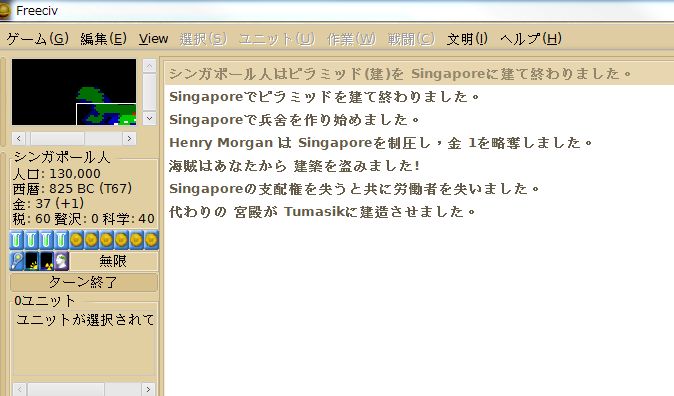Click the up arrow of minimap vertical scrollbar
Screen dimensions: 674x396
(149, 66)
